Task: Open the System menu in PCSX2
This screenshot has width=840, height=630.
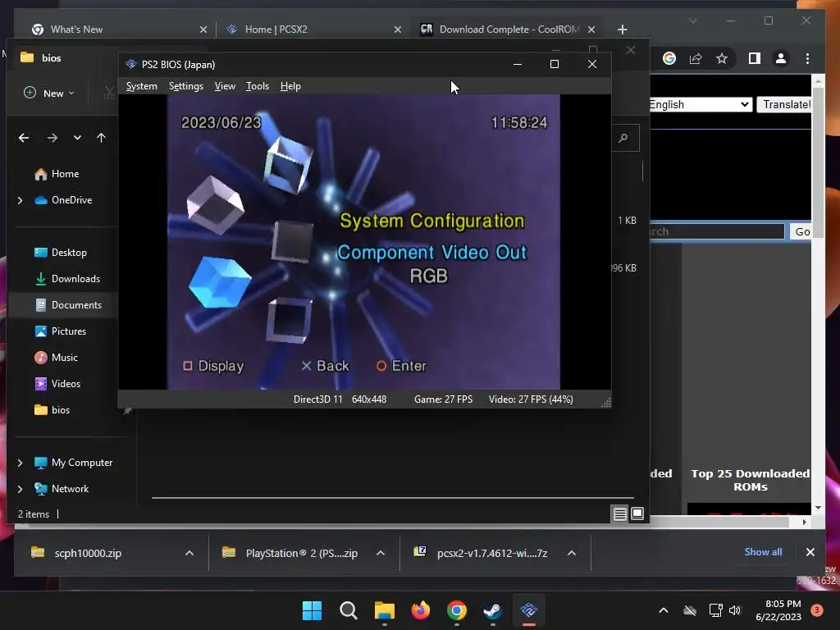Action: tap(141, 86)
